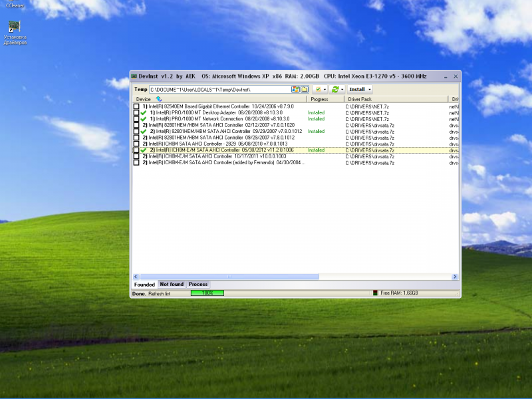Minimize the DevInst window

pyautogui.click(x=446, y=76)
